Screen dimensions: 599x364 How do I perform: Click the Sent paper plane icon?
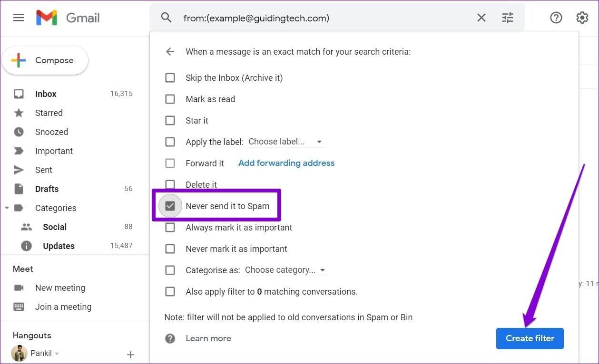[19, 170]
